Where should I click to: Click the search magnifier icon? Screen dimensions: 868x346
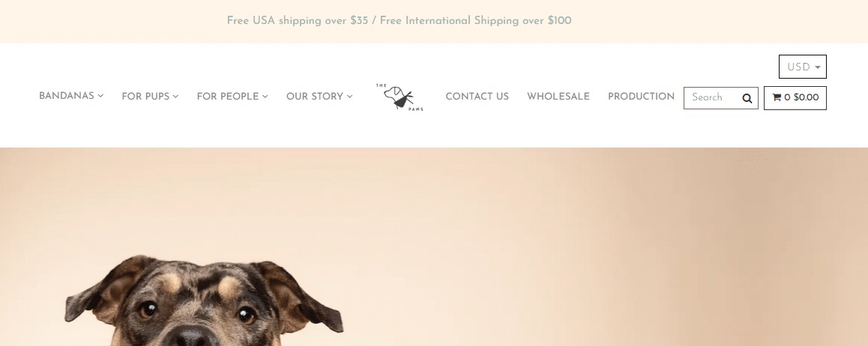pos(747,98)
